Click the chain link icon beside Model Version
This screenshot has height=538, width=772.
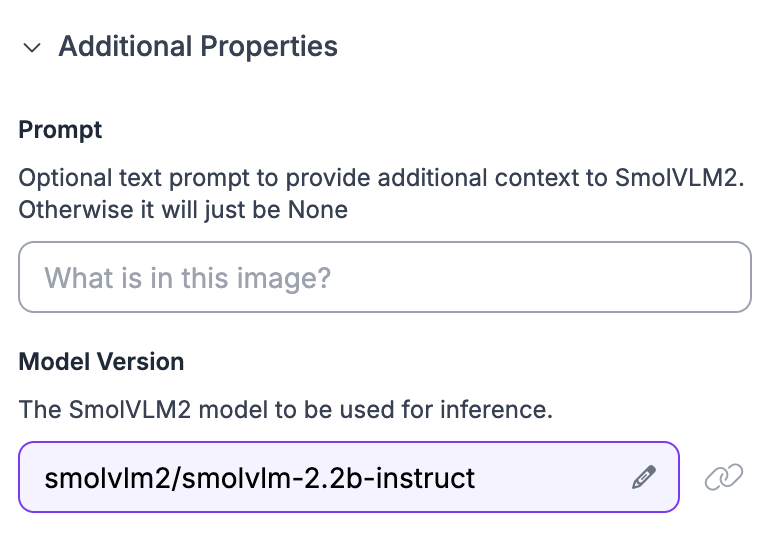[723, 477]
